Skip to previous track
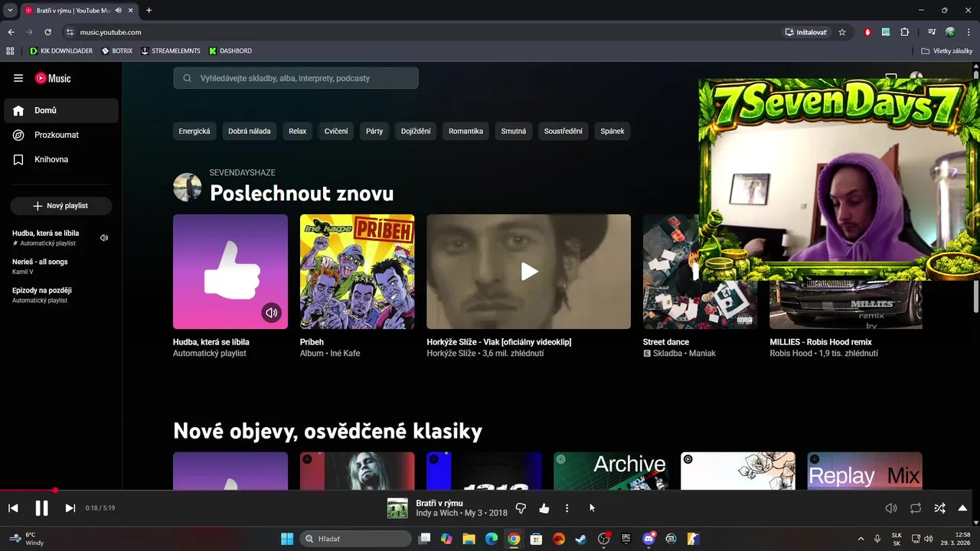Screen dimensions: 980x551 [13, 508]
